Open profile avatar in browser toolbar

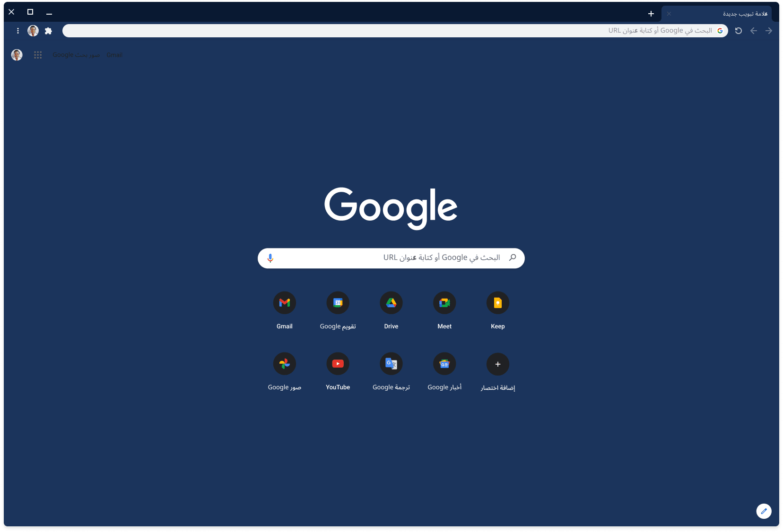[33, 31]
